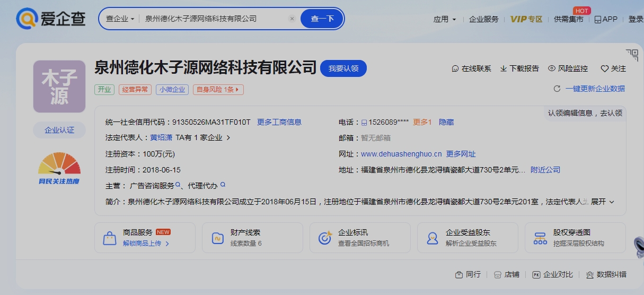This screenshot has width=644, height=295.
Task: Click the 登录 login link
Action: coord(636,19)
